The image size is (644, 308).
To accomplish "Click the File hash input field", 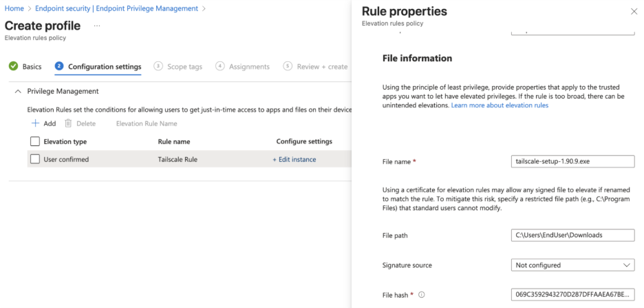I will [573, 295].
